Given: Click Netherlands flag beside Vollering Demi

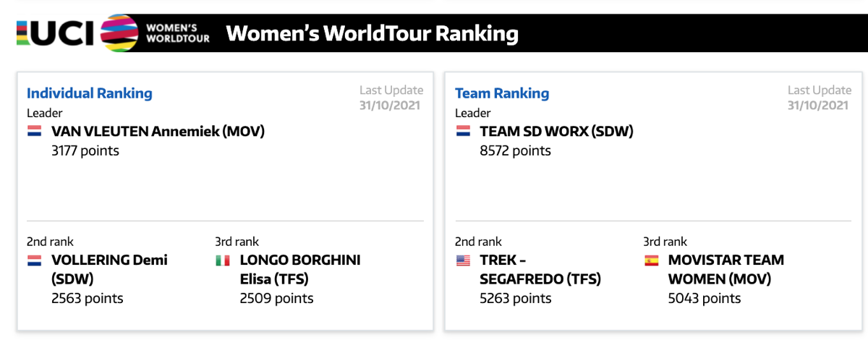Looking at the screenshot, I should click(x=35, y=260).
